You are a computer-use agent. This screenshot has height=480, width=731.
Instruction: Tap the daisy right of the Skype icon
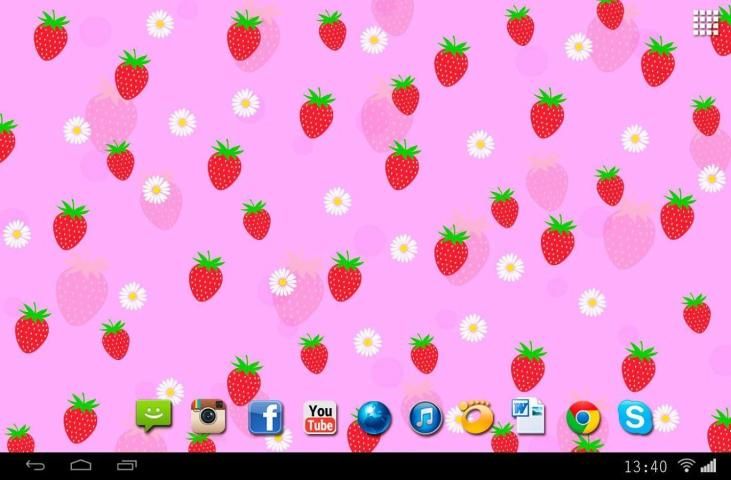pos(665,418)
